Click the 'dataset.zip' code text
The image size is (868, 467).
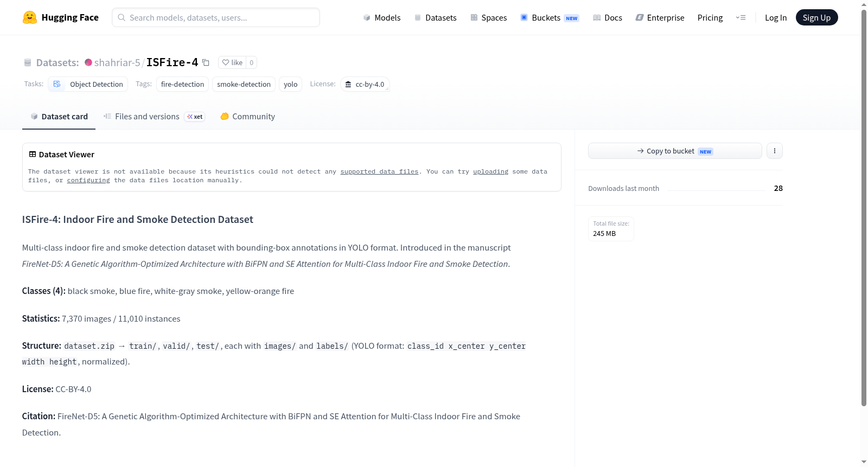tap(90, 346)
